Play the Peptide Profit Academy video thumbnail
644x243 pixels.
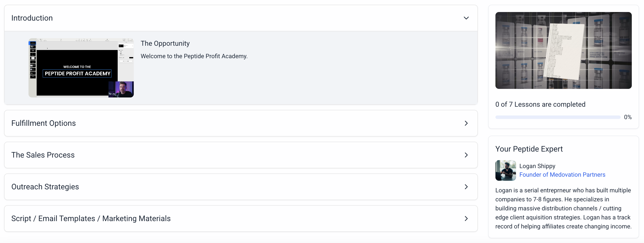click(81, 68)
